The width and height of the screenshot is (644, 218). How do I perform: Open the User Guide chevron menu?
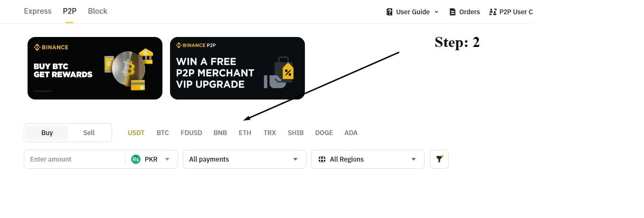click(x=436, y=12)
